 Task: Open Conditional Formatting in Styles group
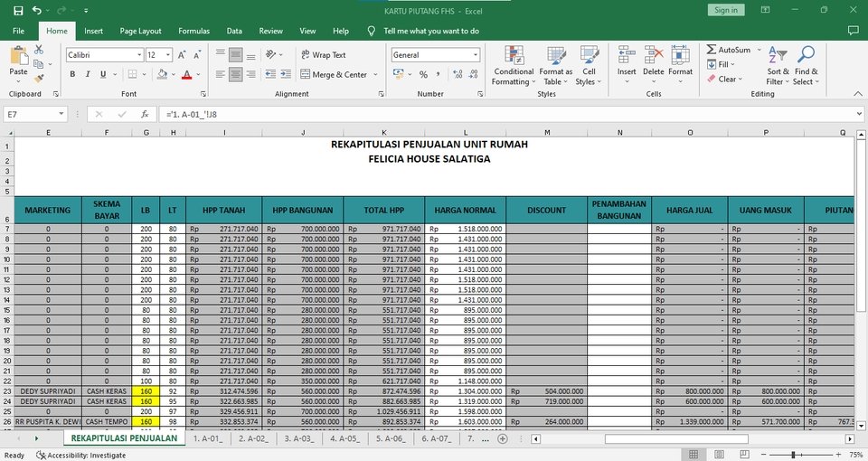point(513,65)
